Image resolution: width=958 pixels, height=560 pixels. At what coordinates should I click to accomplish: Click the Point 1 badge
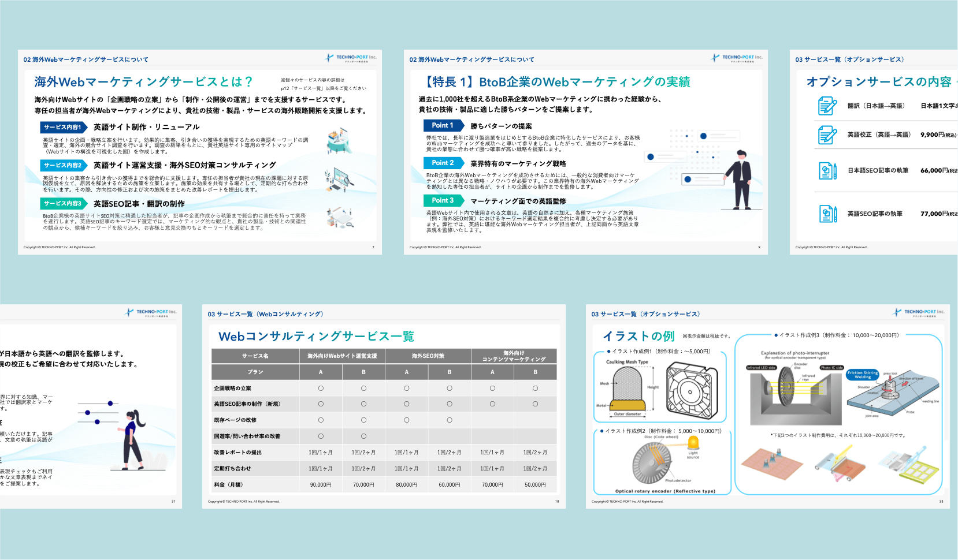coord(443,125)
